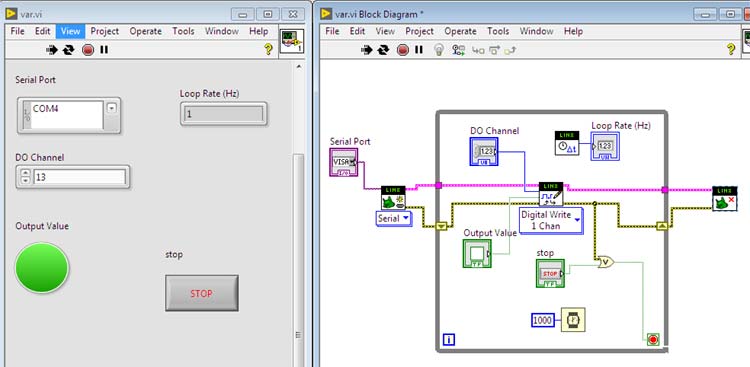The height and width of the screenshot is (367, 750).
Task: Toggle the Output Value green LED
Action: click(42, 267)
